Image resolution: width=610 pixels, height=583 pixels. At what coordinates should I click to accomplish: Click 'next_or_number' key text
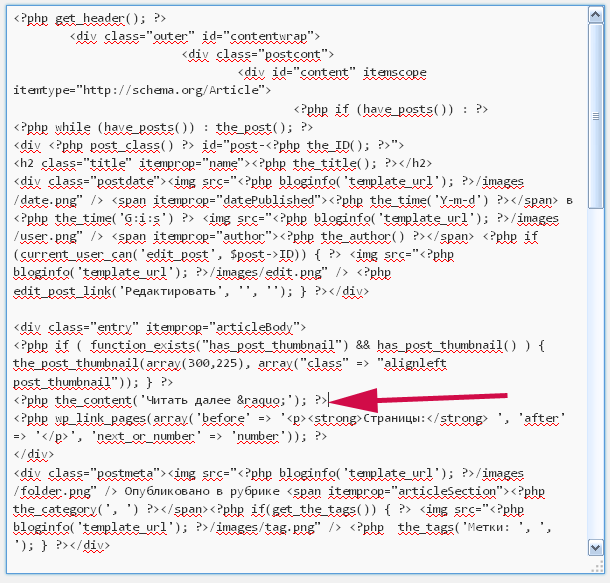146,436
